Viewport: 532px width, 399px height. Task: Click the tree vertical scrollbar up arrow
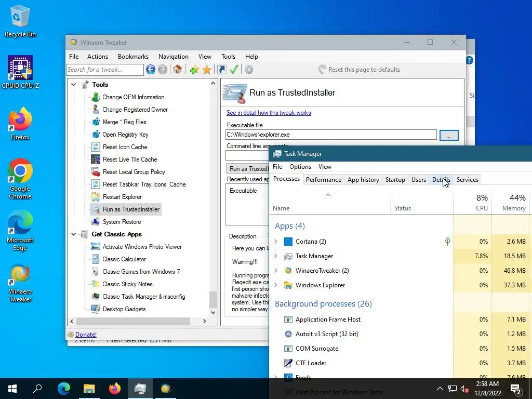coord(213,84)
